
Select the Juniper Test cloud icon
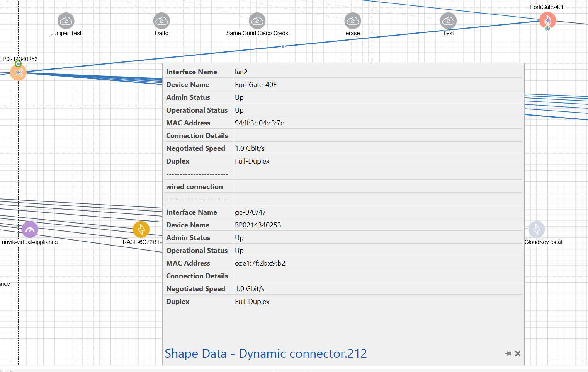tap(66, 21)
